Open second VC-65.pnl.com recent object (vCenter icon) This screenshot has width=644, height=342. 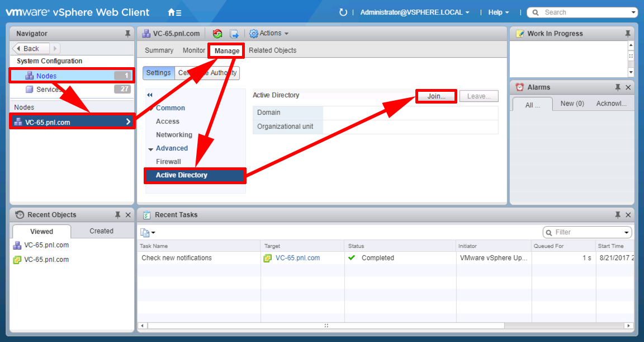pos(41,260)
